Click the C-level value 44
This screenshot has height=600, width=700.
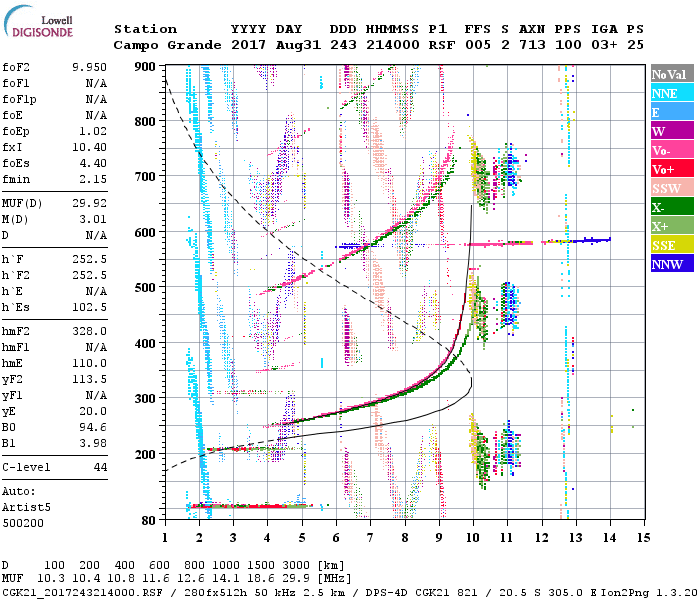[x=100, y=467]
